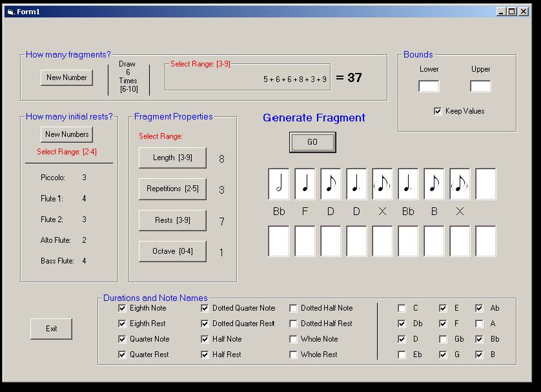
Task: Uncheck the Half Rest checkbox
Action: coord(205,355)
